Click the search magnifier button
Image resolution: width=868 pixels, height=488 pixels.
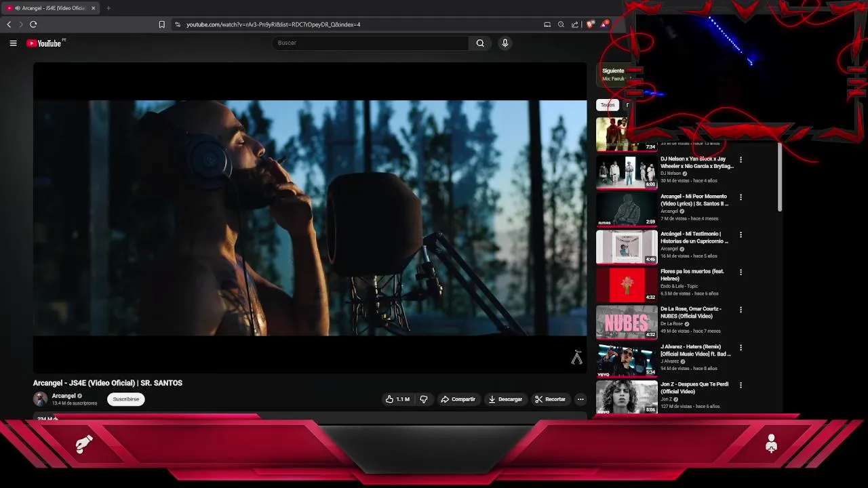480,43
